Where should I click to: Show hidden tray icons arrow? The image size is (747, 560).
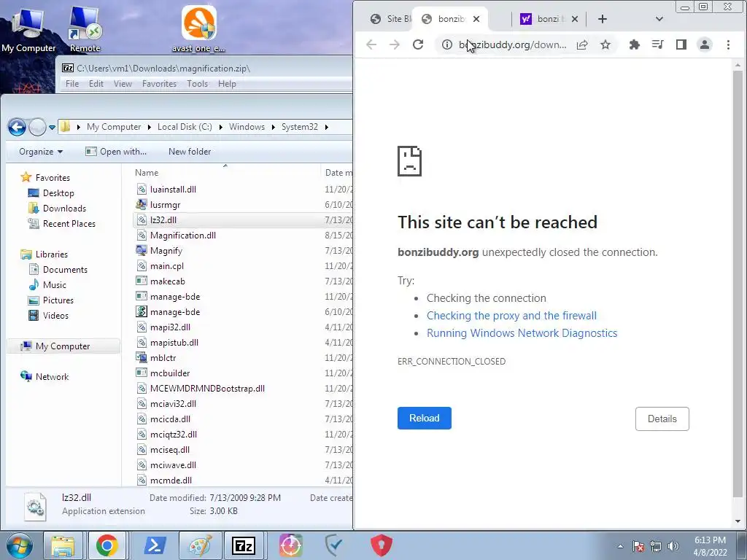click(620, 546)
